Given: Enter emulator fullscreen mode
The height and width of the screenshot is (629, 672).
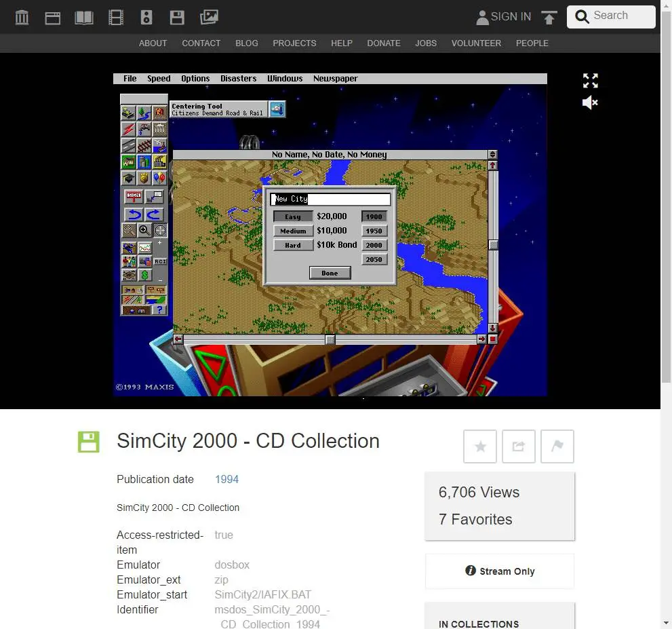Looking at the screenshot, I should (x=590, y=80).
